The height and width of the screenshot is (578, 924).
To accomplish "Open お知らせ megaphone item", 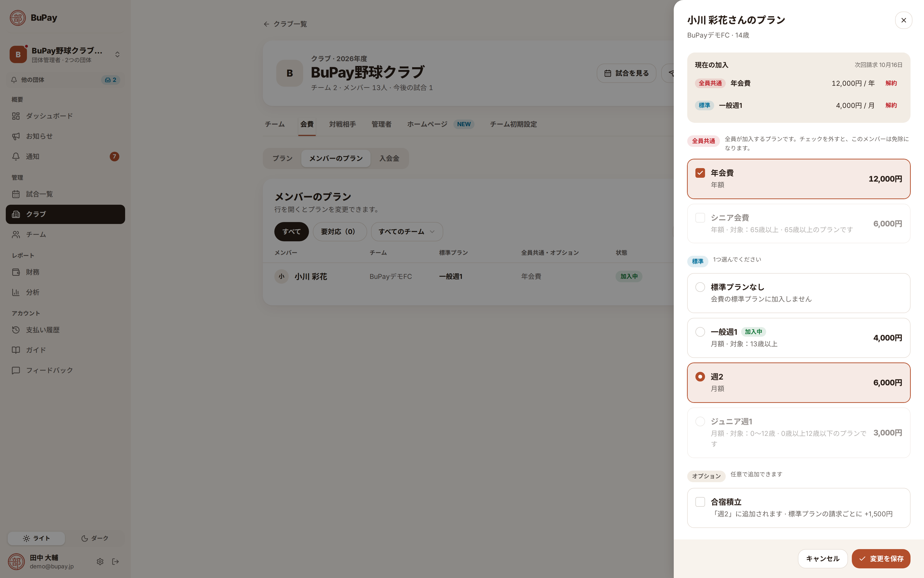I will point(65,136).
